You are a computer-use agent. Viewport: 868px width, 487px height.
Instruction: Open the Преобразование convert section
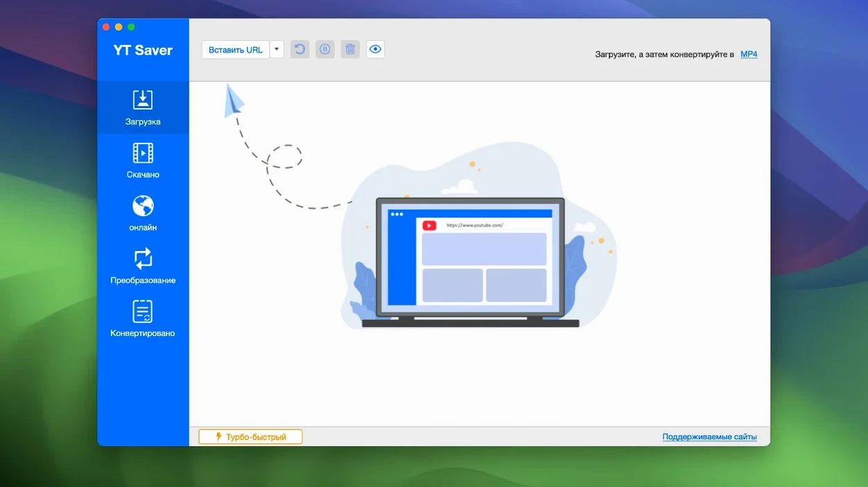click(143, 266)
